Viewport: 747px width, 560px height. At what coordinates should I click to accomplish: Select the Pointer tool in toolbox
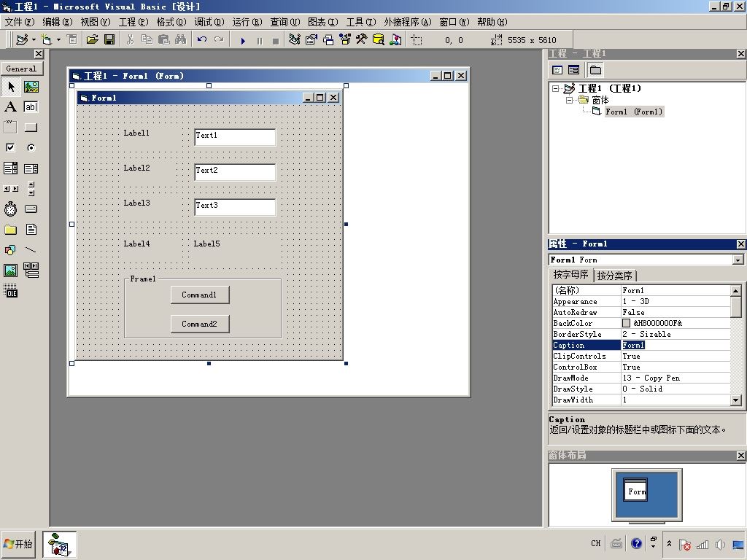click(11, 87)
